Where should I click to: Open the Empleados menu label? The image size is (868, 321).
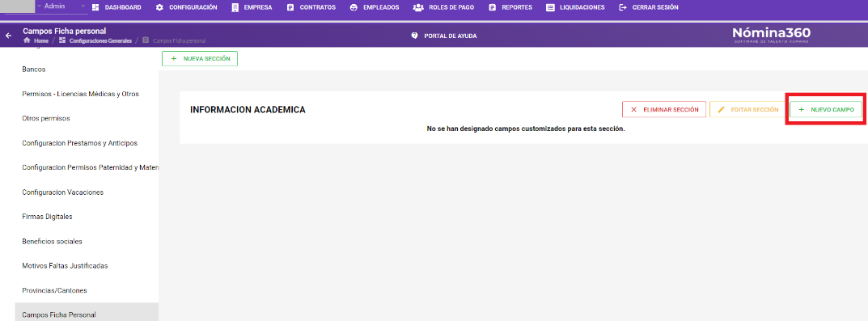381,8
